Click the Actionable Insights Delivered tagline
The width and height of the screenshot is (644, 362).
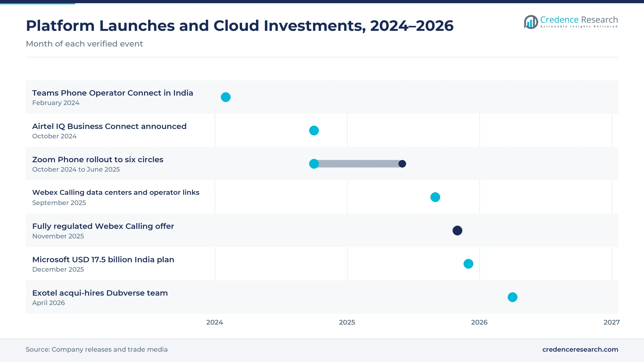coord(579,27)
